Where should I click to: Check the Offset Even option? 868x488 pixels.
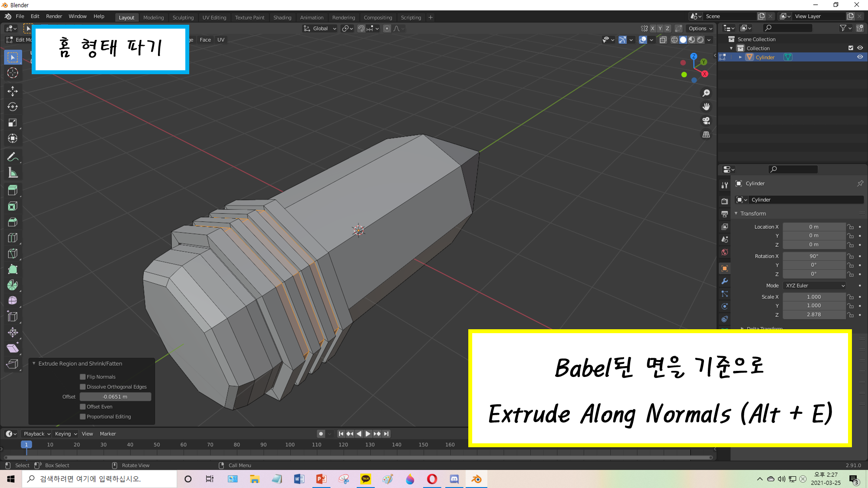coord(82,407)
